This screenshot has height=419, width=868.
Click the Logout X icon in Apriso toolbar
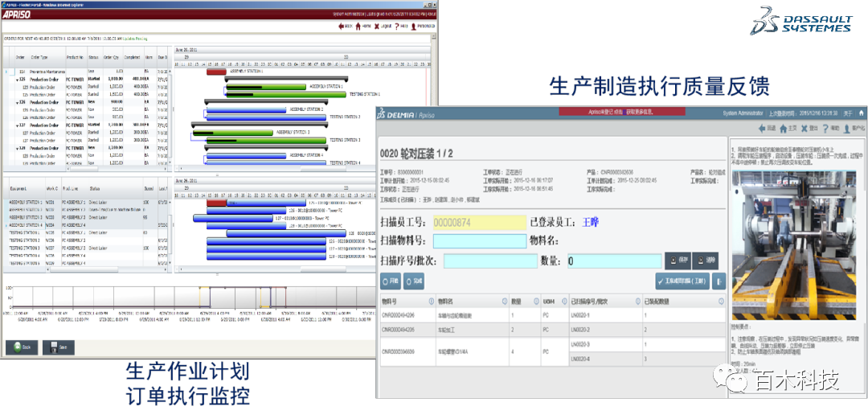tap(376, 27)
